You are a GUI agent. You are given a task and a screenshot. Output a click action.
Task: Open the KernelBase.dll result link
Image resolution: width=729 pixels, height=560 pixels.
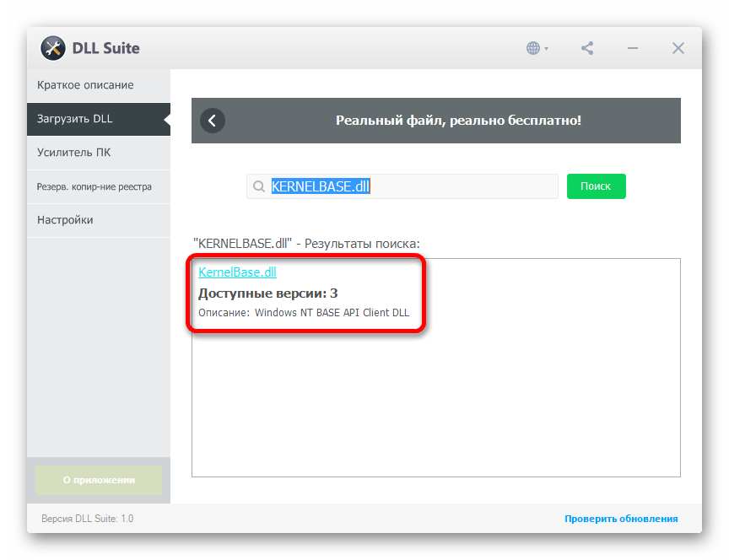(x=237, y=272)
